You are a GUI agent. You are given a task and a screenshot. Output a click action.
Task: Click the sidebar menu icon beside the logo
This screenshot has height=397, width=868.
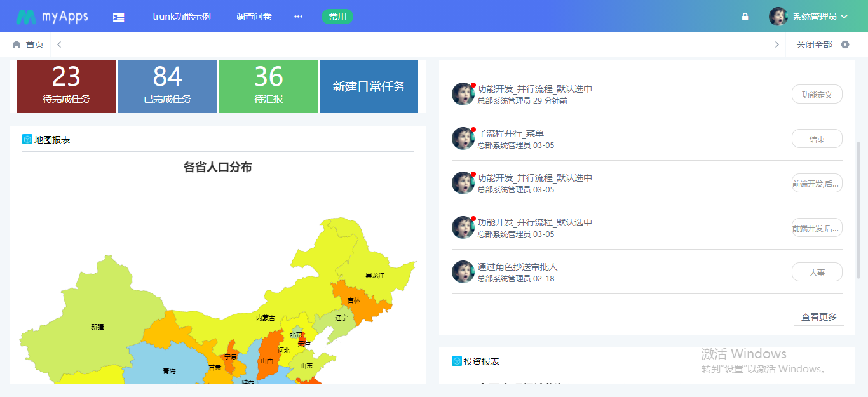pyautogui.click(x=118, y=16)
